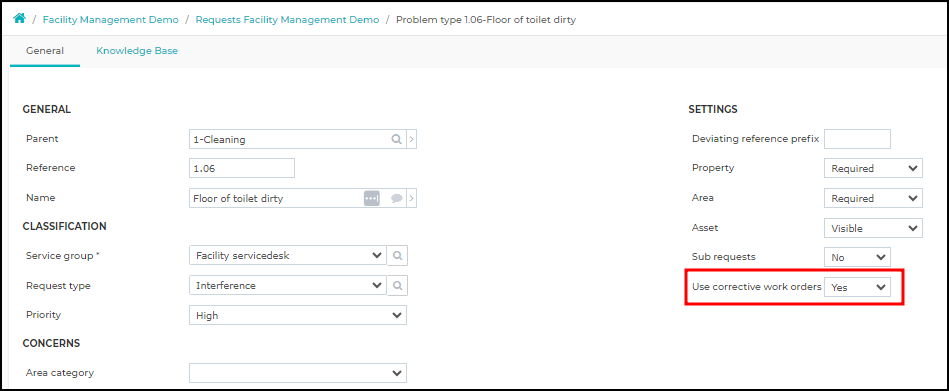Open Facility Management Demo breadcrumb
This screenshot has width=949, height=391.
(111, 19)
